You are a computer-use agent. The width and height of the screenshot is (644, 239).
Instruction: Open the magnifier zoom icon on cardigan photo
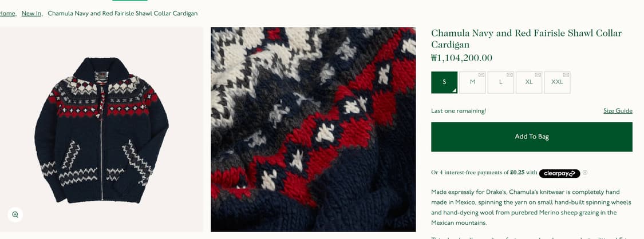15,214
